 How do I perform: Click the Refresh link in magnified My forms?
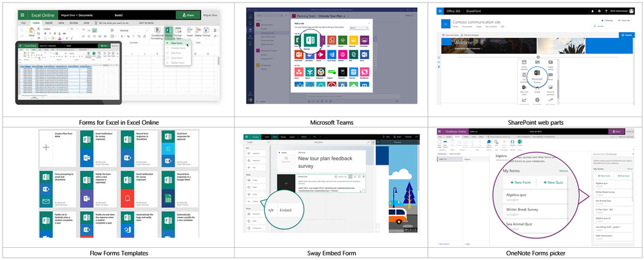coord(563,171)
